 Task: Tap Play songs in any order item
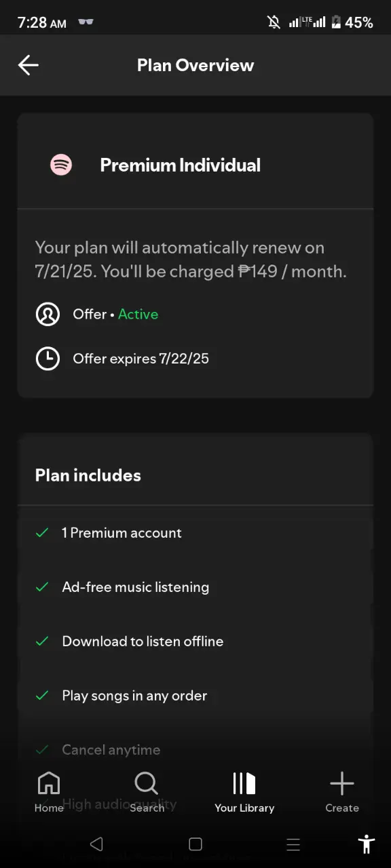[x=134, y=696]
